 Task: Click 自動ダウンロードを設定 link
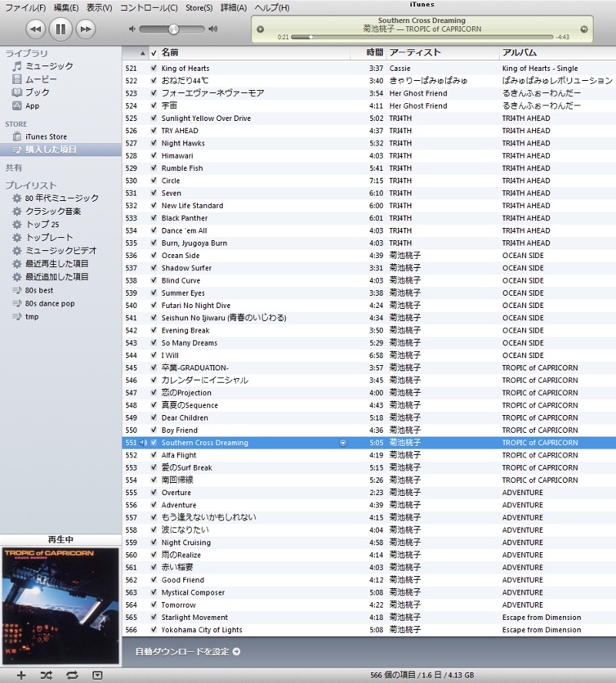[x=182, y=651]
